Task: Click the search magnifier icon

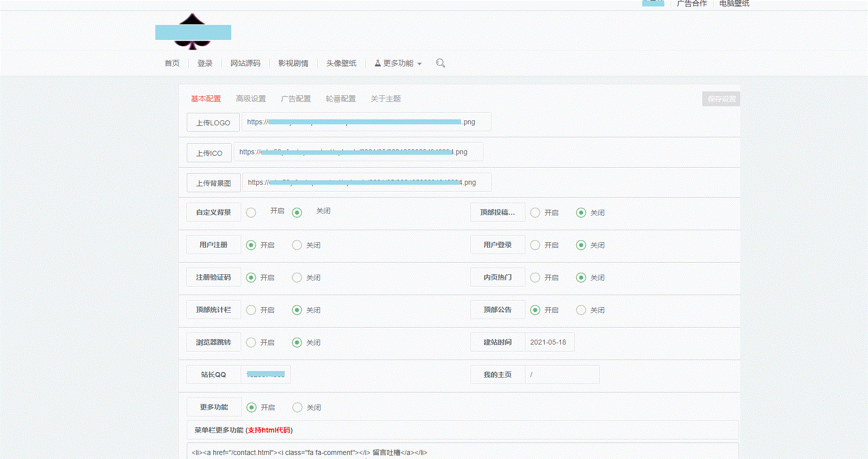Action: [440, 63]
